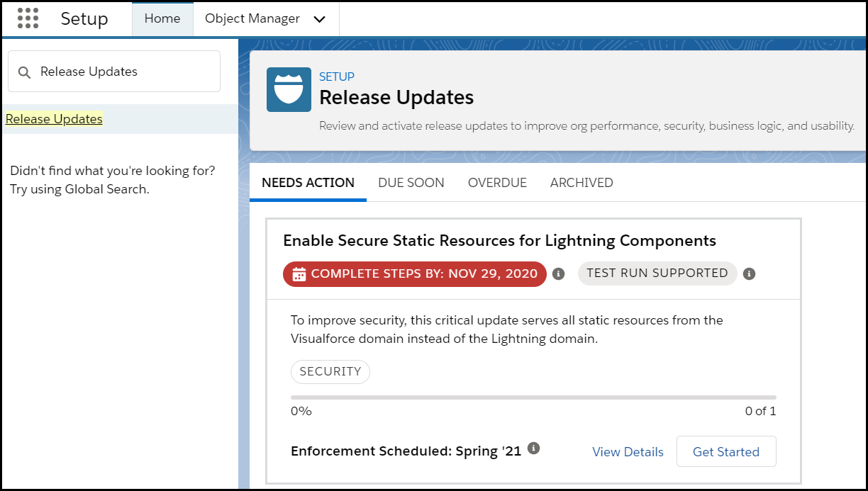
Task: Click the info icon beside Complete Steps By
Action: tap(558, 273)
